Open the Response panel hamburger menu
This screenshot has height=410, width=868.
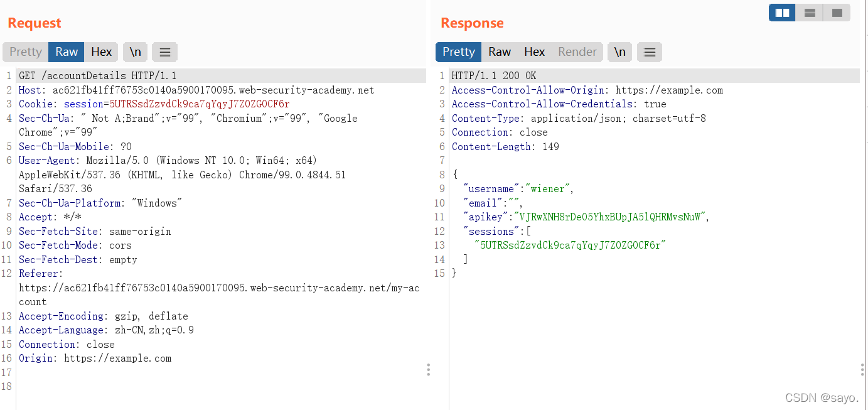pos(650,52)
